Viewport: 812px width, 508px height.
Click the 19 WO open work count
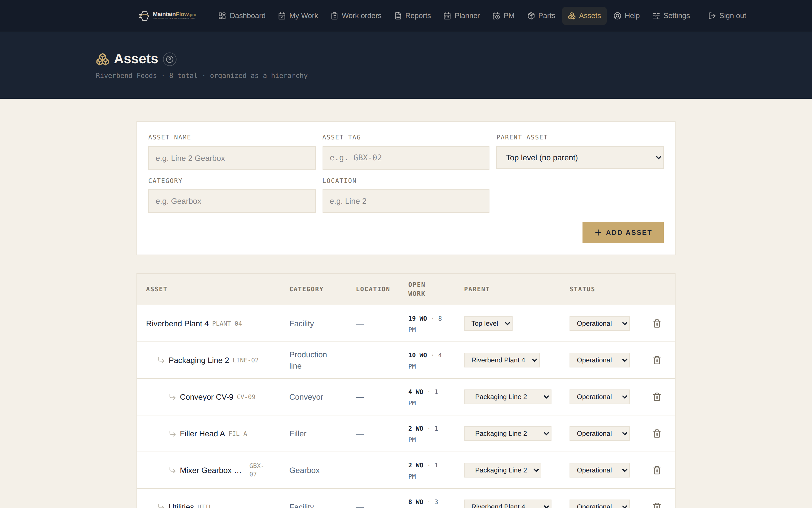(417, 318)
